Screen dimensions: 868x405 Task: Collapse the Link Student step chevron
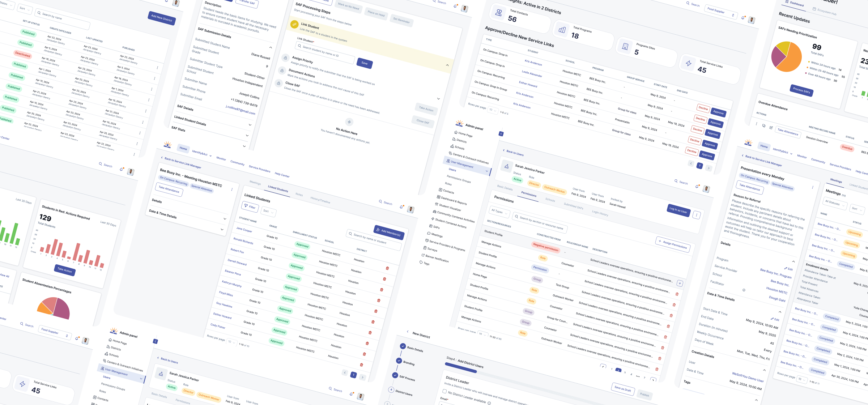[x=447, y=65]
